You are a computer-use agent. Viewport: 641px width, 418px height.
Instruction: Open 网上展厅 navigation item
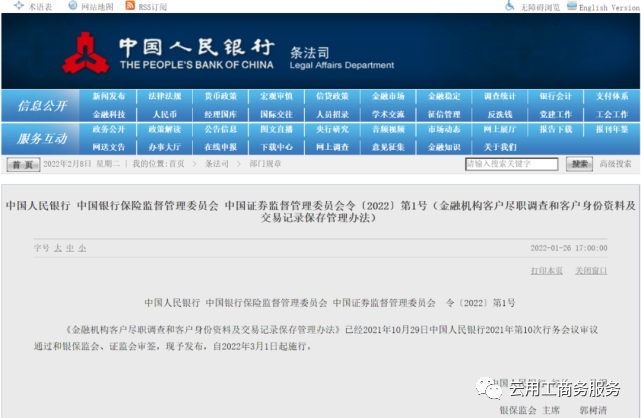click(500, 130)
